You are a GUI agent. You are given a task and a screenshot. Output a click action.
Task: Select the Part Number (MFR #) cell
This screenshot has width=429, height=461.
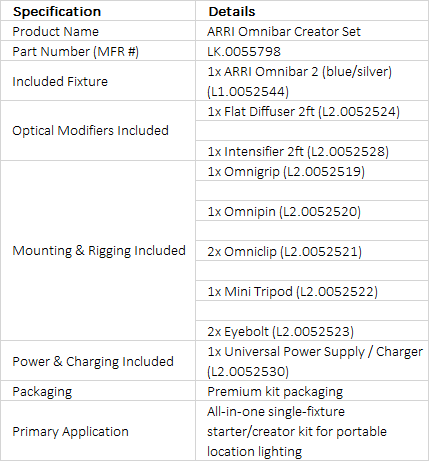point(98,51)
